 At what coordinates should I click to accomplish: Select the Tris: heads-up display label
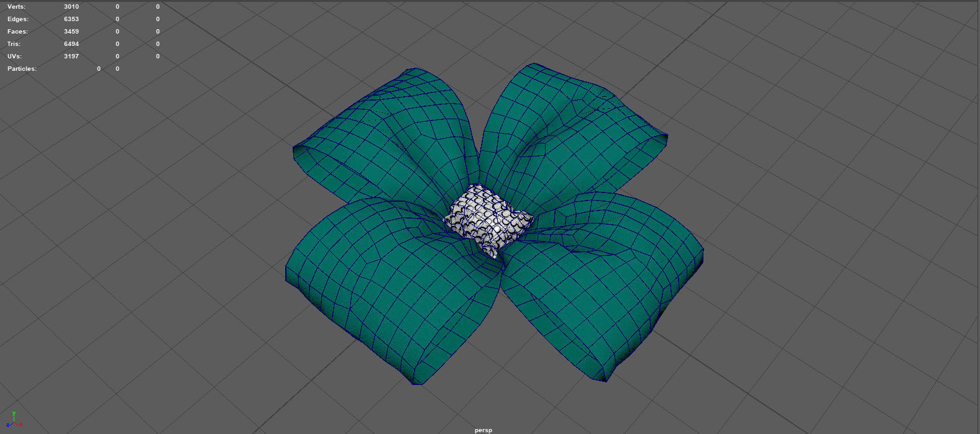pos(14,44)
